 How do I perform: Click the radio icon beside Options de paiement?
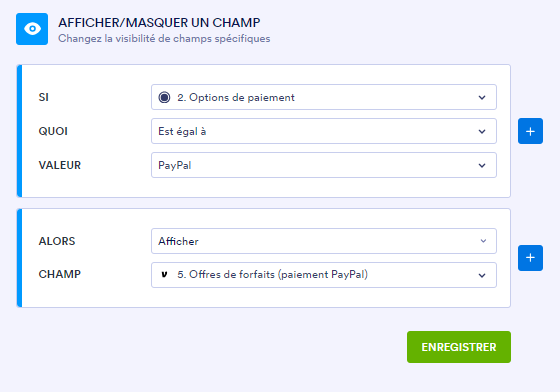click(x=164, y=97)
